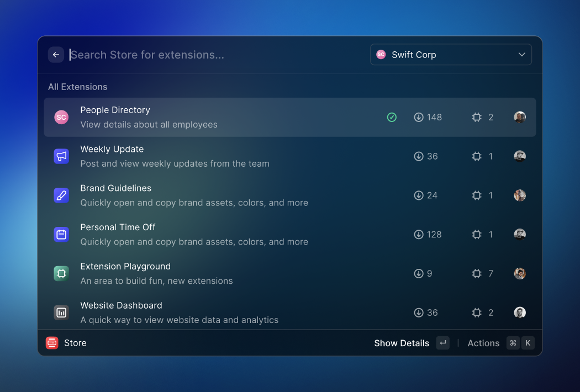Click the back arrow at the top left
The image size is (580, 392).
pos(56,55)
